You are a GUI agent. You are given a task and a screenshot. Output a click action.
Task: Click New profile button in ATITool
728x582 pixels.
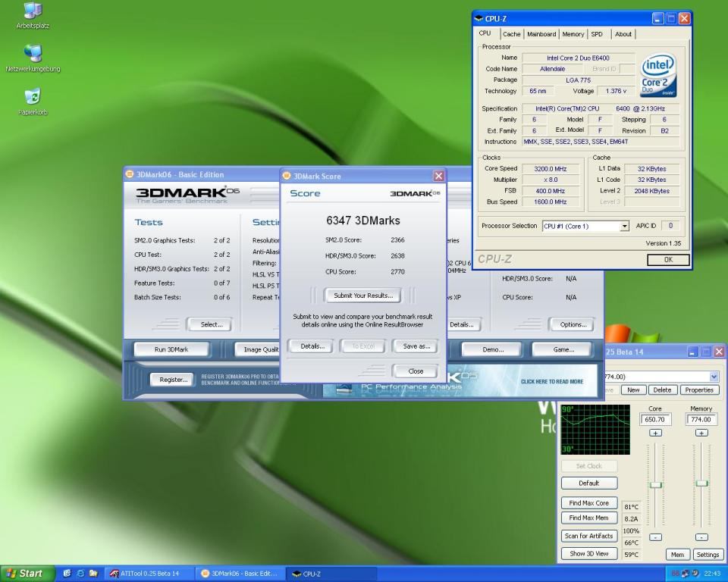pyautogui.click(x=633, y=390)
